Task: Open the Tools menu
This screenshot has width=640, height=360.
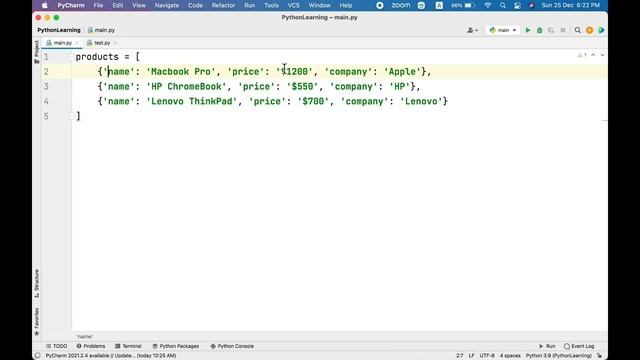Action: [271, 5]
